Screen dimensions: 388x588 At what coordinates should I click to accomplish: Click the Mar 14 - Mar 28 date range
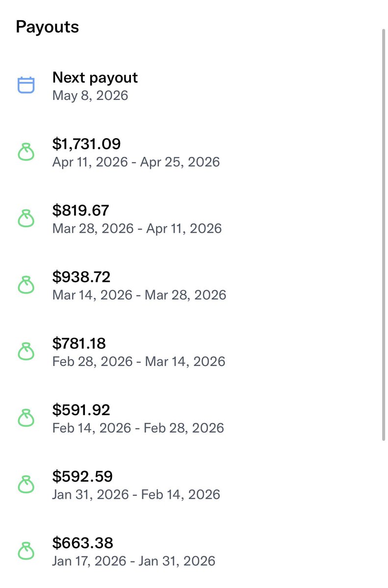point(139,295)
